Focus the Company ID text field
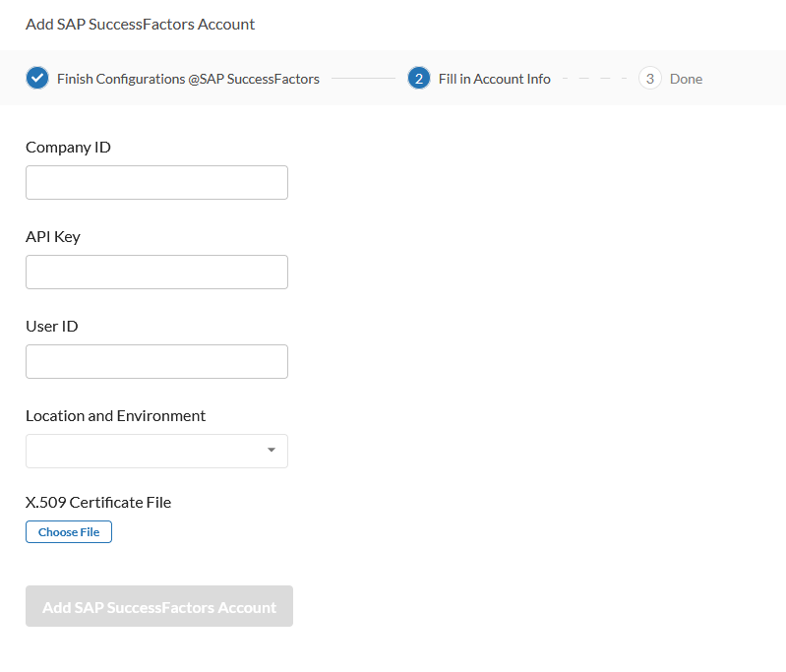 click(156, 183)
